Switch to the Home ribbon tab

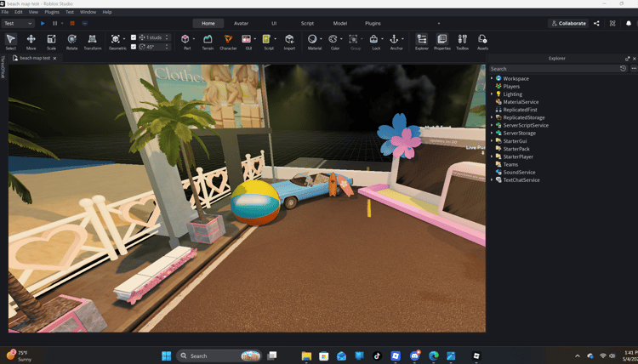tap(208, 24)
